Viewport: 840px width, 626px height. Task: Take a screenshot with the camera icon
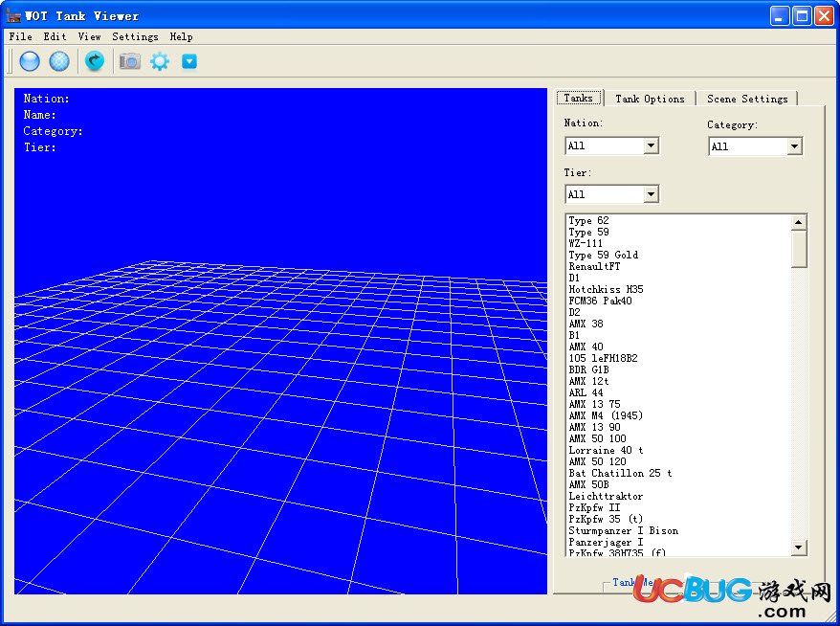click(x=130, y=61)
